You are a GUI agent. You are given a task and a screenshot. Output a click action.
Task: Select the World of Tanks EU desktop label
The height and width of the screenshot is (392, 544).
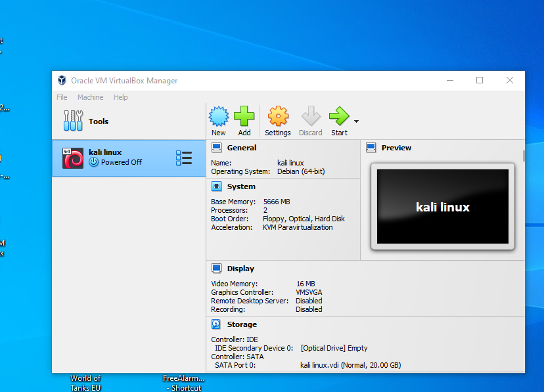pos(85,383)
